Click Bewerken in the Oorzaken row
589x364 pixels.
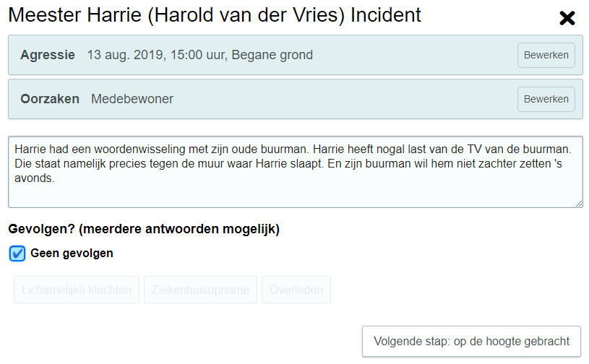click(546, 99)
